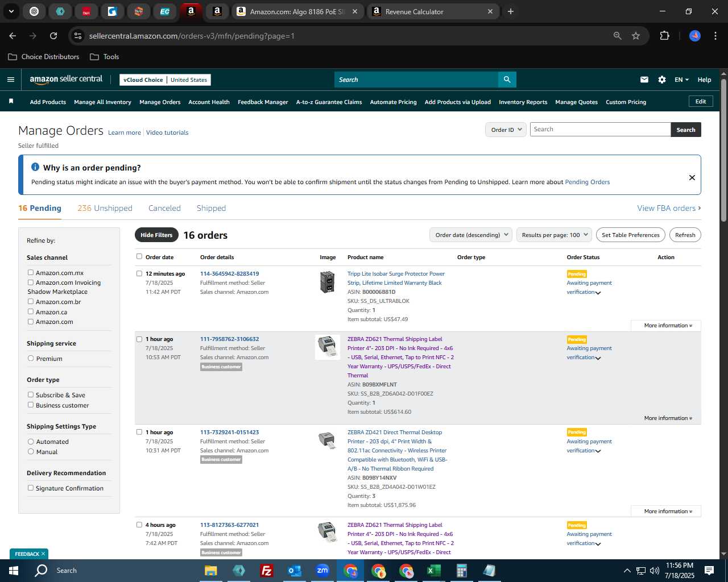This screenshot has height=582, width=728.
Task: Open the Order ID search type dropdown
Action: (x=506, y=130)
